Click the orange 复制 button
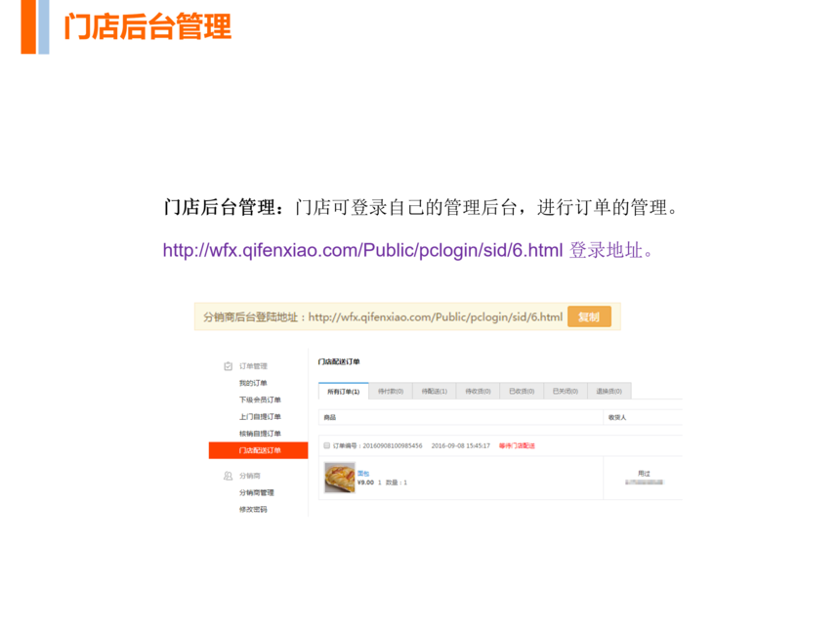Screen dimensions: 840x630 [x=589, y=317]
